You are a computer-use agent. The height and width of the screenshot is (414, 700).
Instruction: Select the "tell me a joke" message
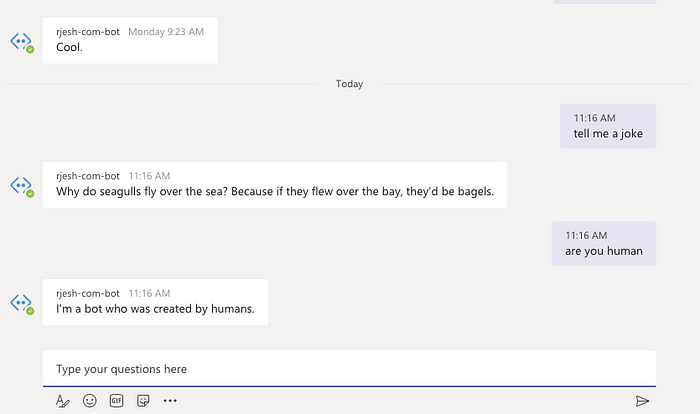(x=608, y=126)
